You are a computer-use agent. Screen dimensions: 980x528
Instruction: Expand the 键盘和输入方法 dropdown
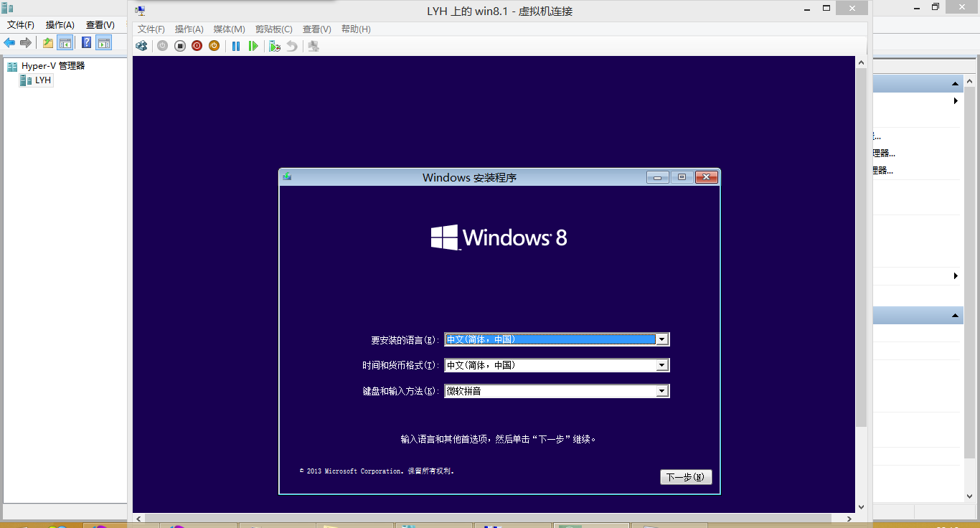pos(662,391)
